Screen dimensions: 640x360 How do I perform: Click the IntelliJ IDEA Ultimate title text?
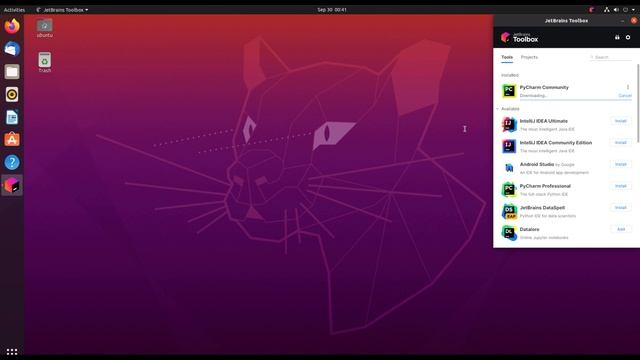(544, 121)
